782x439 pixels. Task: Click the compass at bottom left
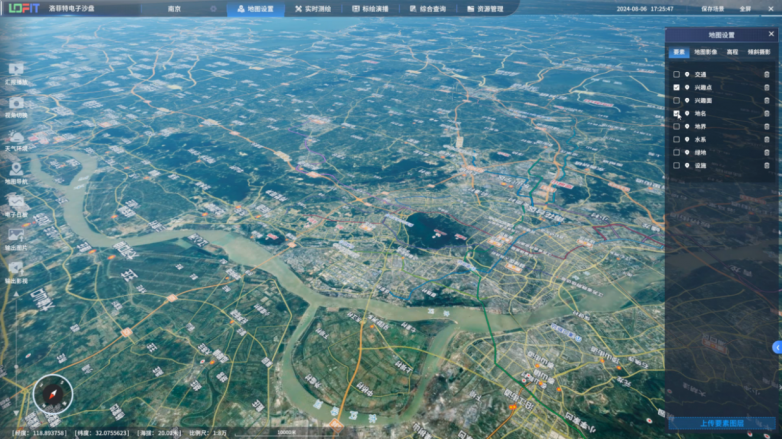tap(52, 394)
